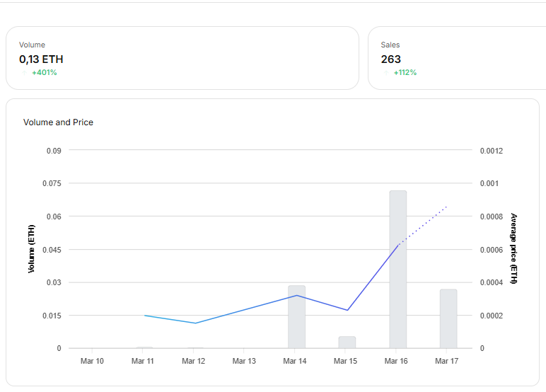This screenshot has height=392, width=546.
Task: Click the 0.0006 price axis tick
Action: tap(492, 250)
